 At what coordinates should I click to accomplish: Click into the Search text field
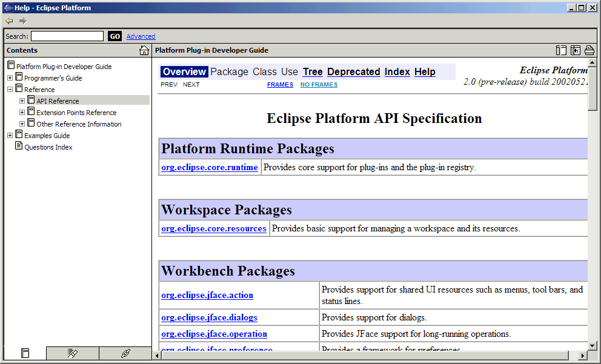tap(67, 36)
